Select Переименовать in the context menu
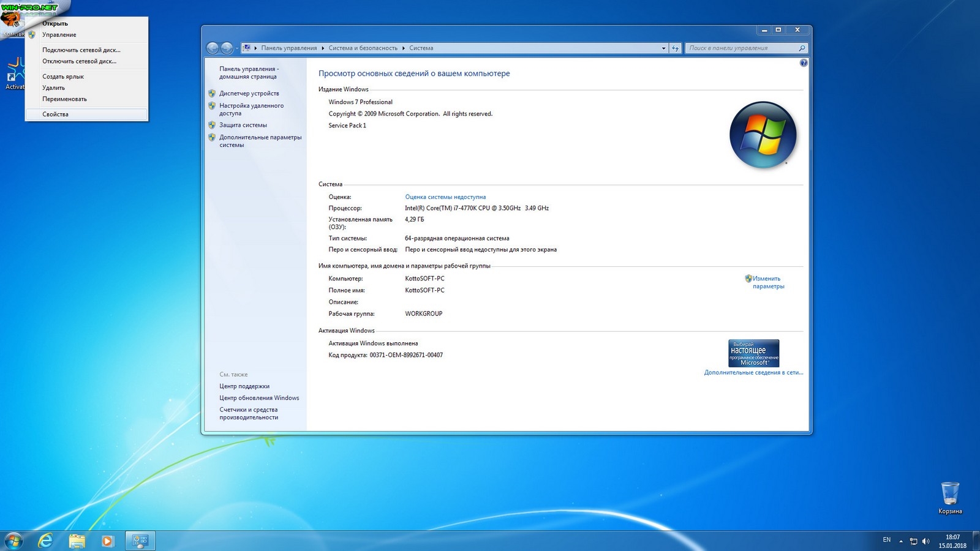980x551 pixels. pyautogui.click(x=64, y=99)
